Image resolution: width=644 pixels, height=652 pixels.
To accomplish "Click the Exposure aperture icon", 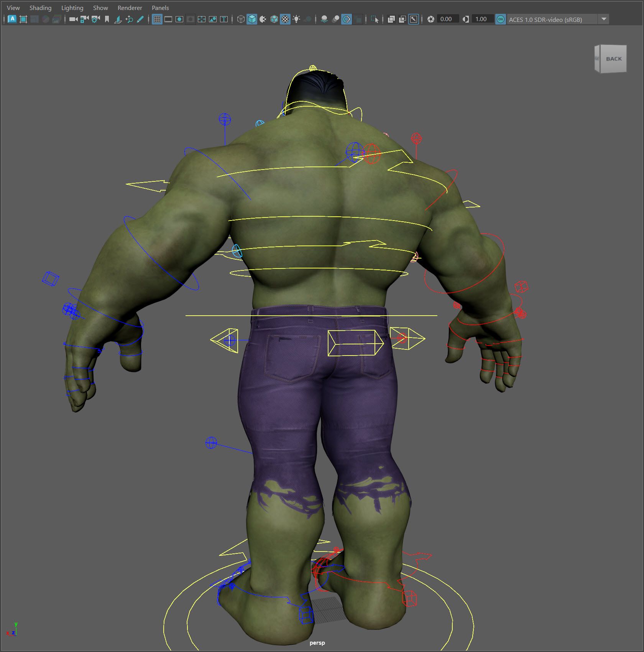I will pos(431,19).
